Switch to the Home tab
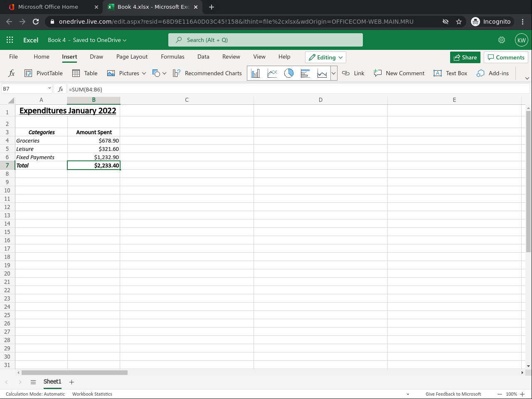The width and height of the screenshot is (532, 399). pos(42,57)
